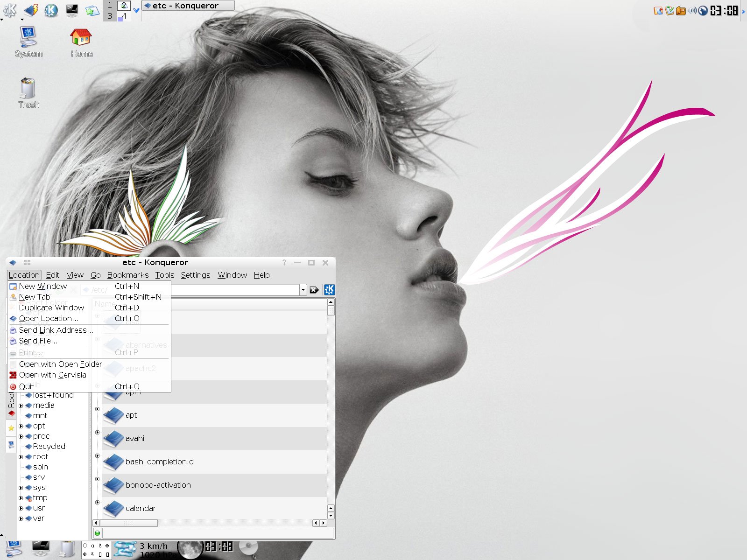Click the checklist organizer tray icon

click(669, 10)
